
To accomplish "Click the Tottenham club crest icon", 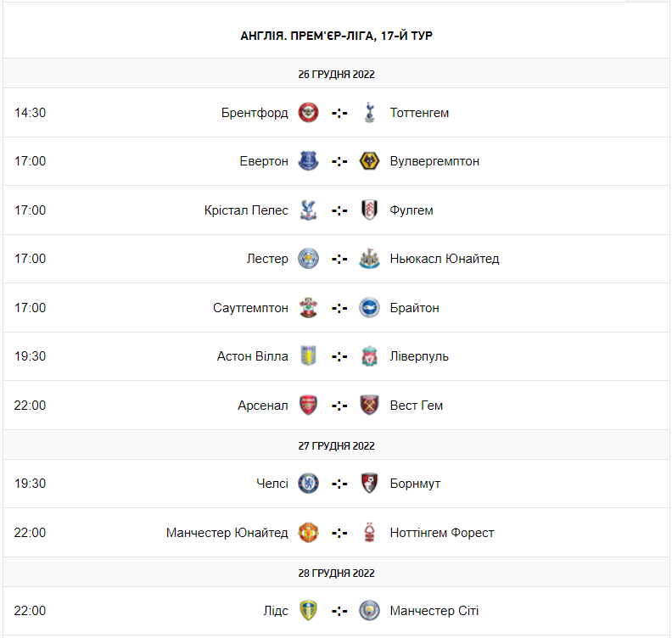I will pyautogui.click(x=369, y=112).
